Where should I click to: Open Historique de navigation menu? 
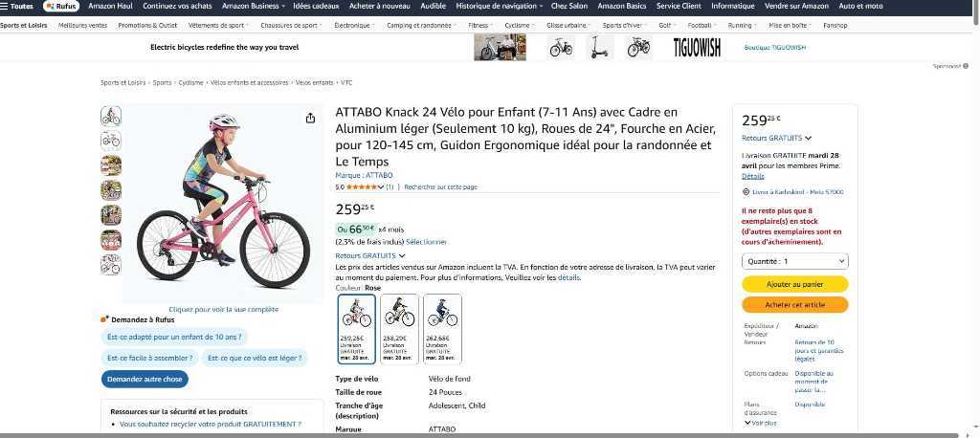499,6
